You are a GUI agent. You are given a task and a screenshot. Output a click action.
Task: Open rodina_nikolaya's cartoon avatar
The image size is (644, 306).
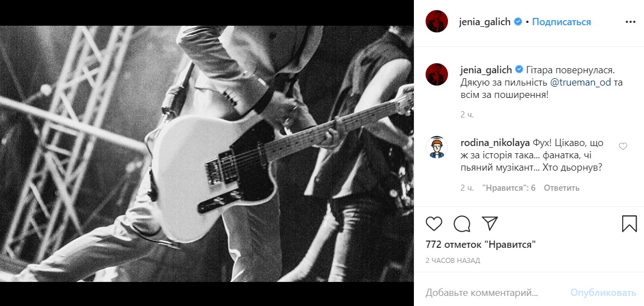[437, 147]
